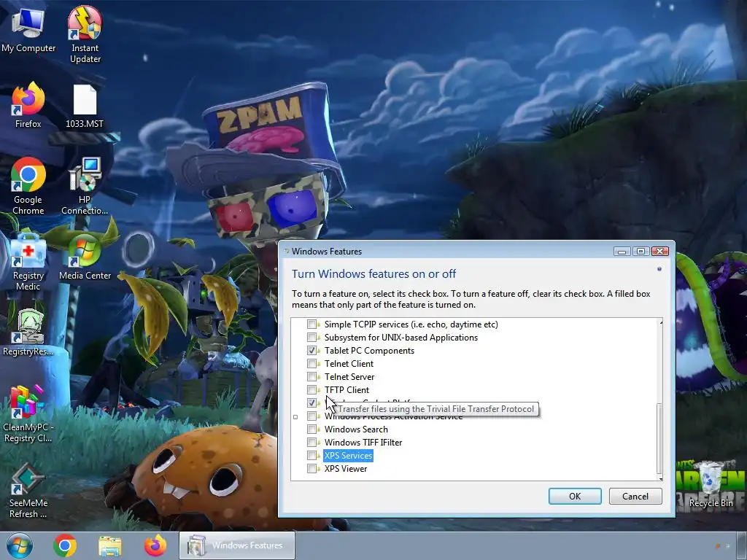This screenshot has width=747, height=560.
Task: Launch Registry Medic shortcut
Action: tap(28, 262)
